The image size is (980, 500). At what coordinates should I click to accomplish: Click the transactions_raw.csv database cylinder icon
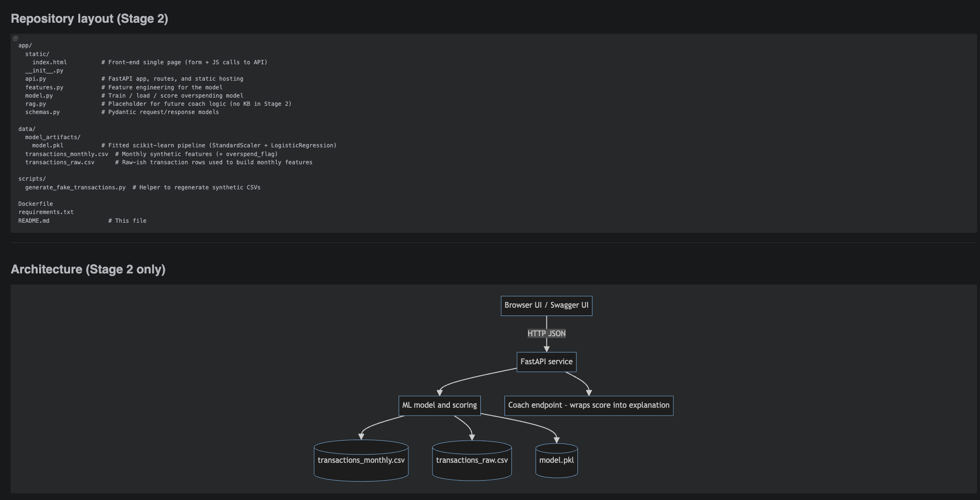point(472,460)
